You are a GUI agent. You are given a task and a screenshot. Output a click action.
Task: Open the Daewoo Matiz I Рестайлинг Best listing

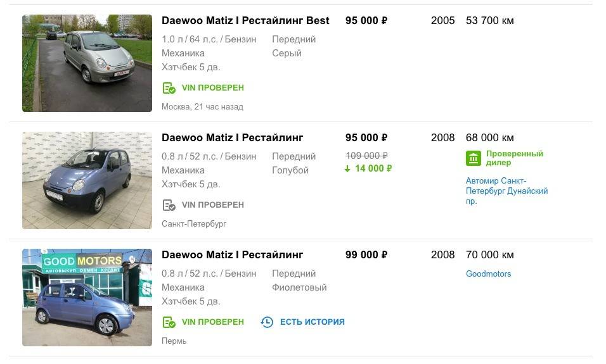point(245,21)
